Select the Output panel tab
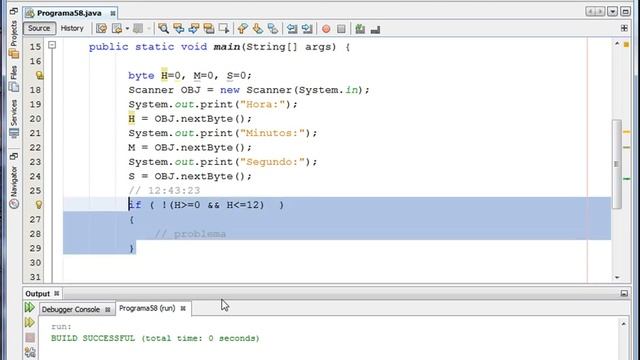The width and height of the screenshot is (640, 360). tap(38, 293)
